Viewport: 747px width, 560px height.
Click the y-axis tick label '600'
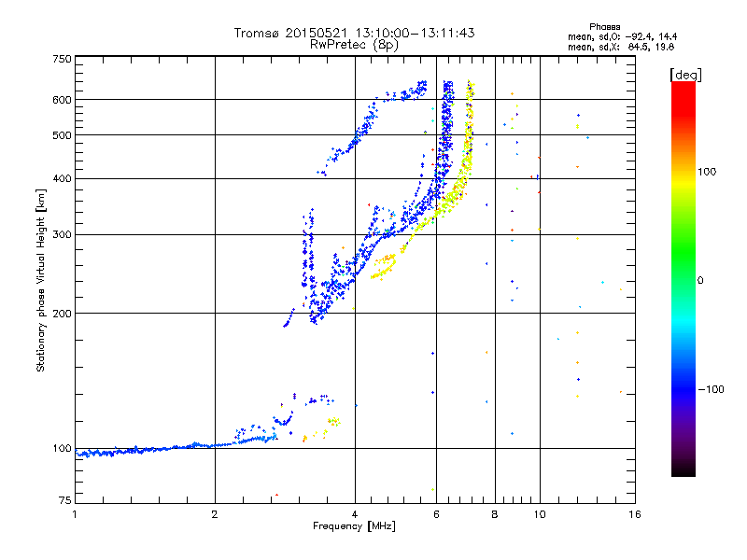tap(62, 100)
